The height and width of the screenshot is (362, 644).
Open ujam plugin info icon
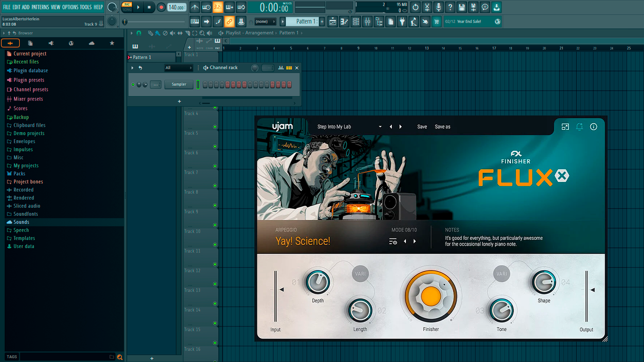coord(594,127)
